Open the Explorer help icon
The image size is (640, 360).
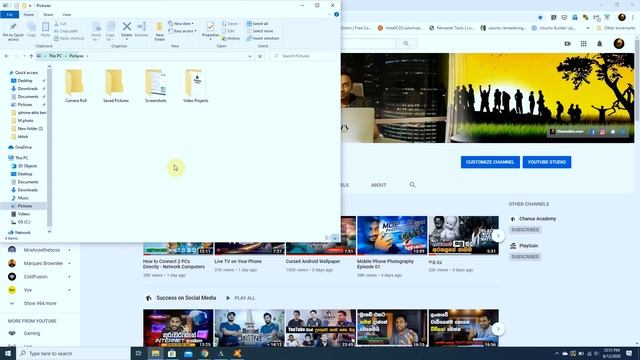(x=336, y=14)
